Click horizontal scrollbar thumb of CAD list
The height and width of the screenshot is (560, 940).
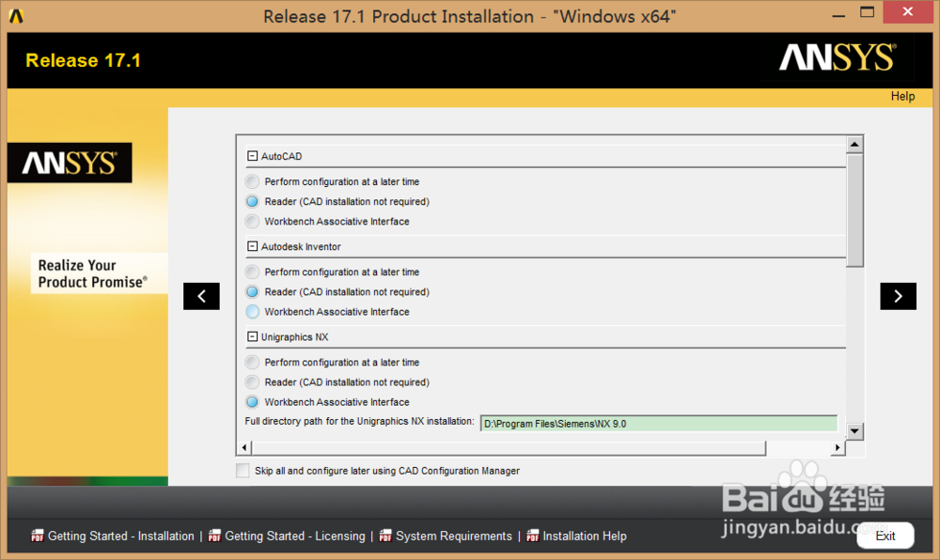pos(509,447)
